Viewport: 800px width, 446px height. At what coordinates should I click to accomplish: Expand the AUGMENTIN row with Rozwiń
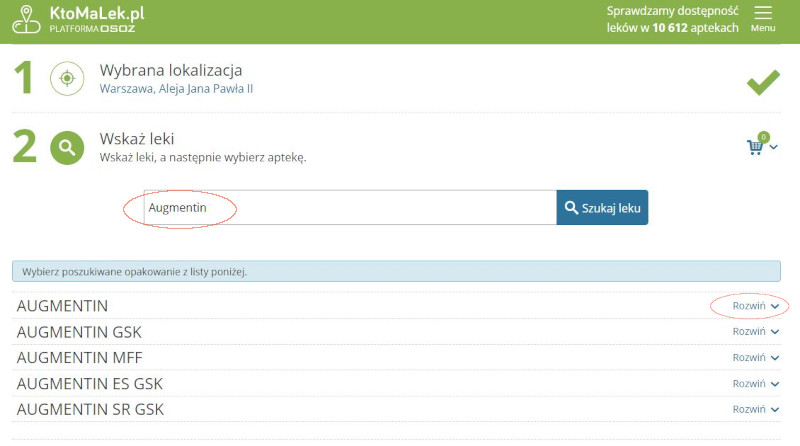[x=755, y=305]
